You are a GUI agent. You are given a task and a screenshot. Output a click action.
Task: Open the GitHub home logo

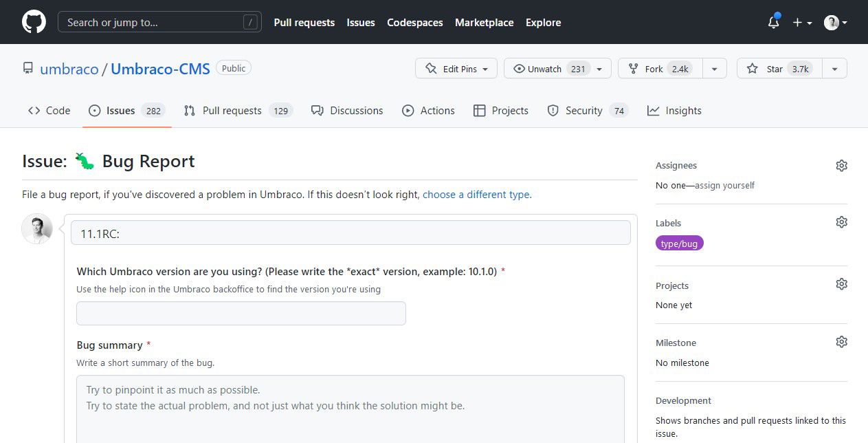[34, 22]
